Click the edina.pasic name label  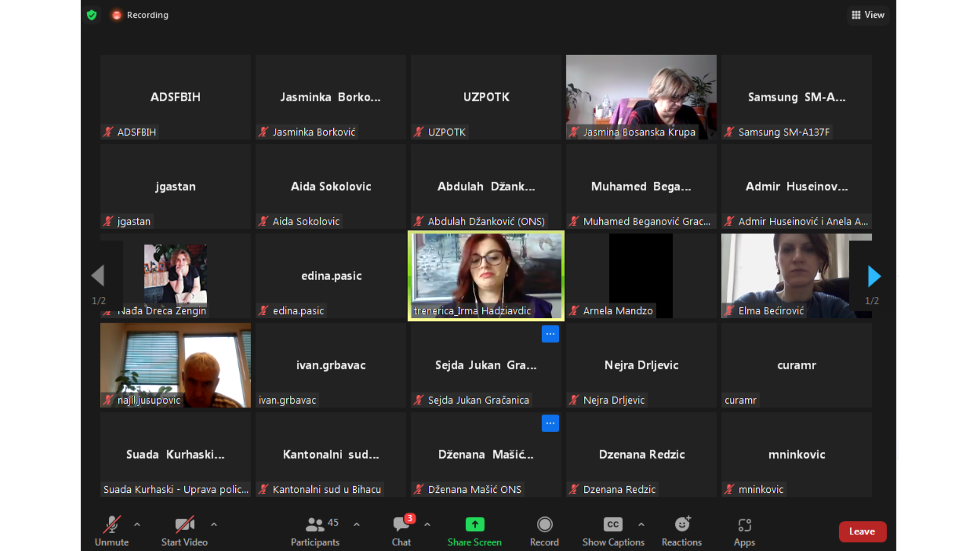298,311
